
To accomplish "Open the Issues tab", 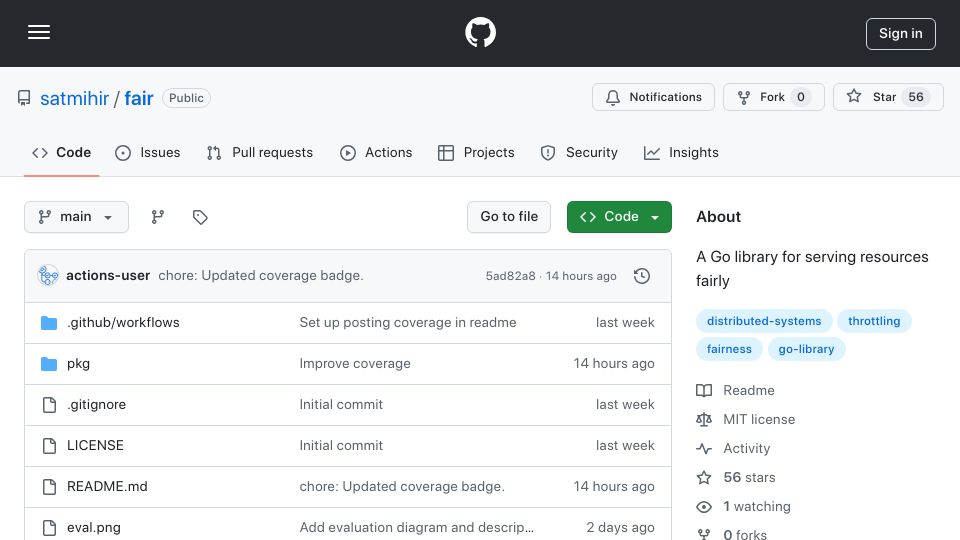I will coord(148,152).
